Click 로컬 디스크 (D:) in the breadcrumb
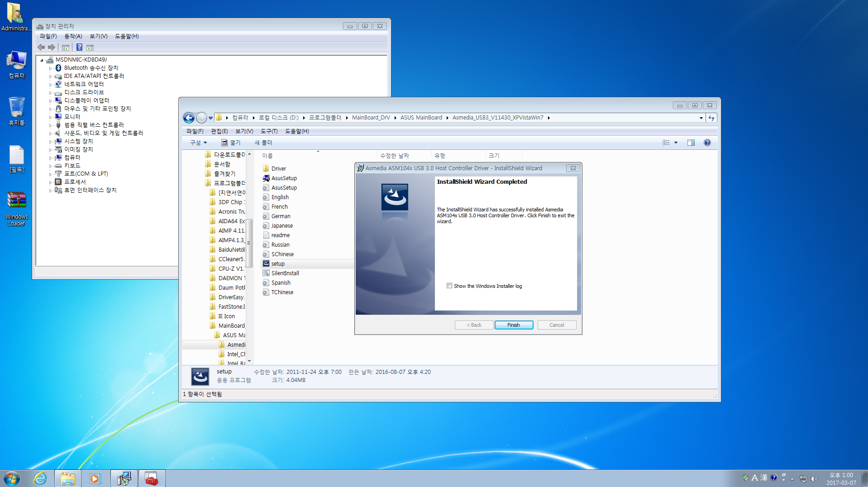 click(278, 118)
